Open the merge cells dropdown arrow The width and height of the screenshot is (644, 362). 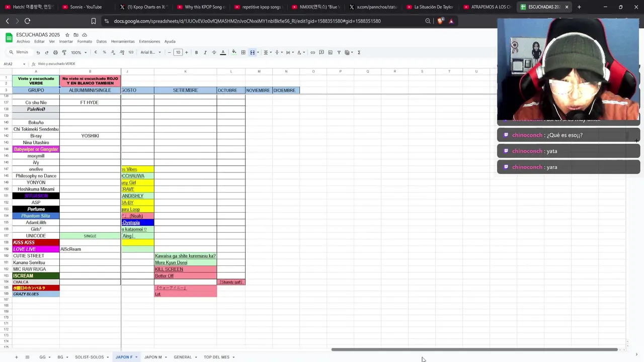click(x=258, y=52)
